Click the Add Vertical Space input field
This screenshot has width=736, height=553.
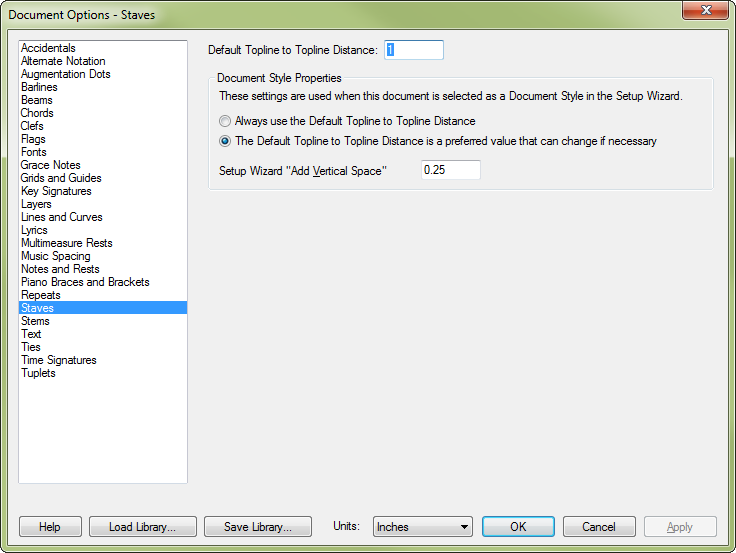(450, 170)
